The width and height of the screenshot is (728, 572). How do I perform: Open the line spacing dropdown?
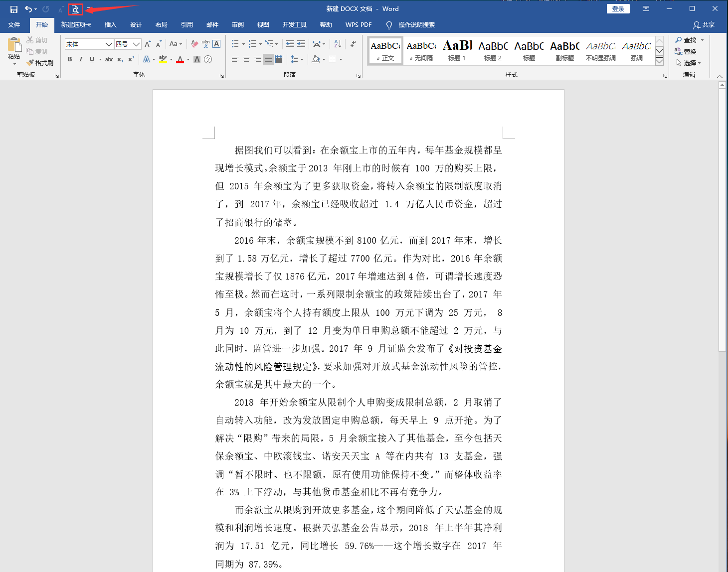297,59
